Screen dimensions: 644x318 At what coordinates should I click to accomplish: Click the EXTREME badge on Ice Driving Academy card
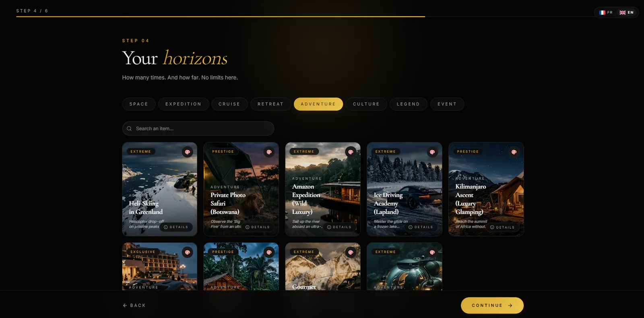[386, 152]
